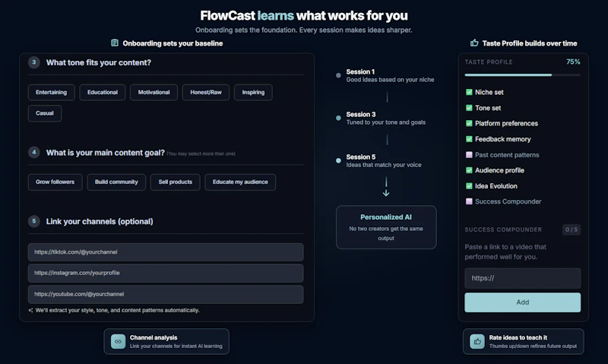Choose the Sell products goal
The height and width of the screenshot is (364, 608).
(x=176, y=182)
